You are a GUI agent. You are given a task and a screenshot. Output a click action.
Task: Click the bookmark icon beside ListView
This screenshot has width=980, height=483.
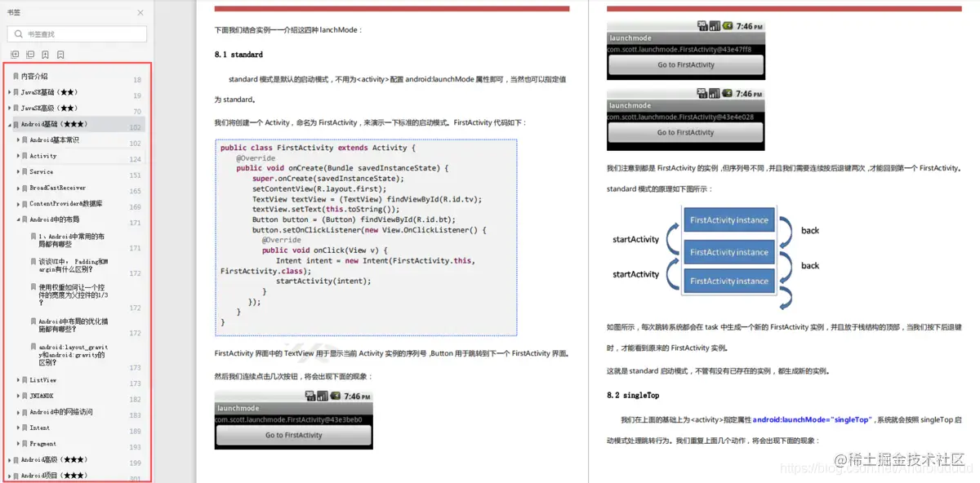coord(24,379)
